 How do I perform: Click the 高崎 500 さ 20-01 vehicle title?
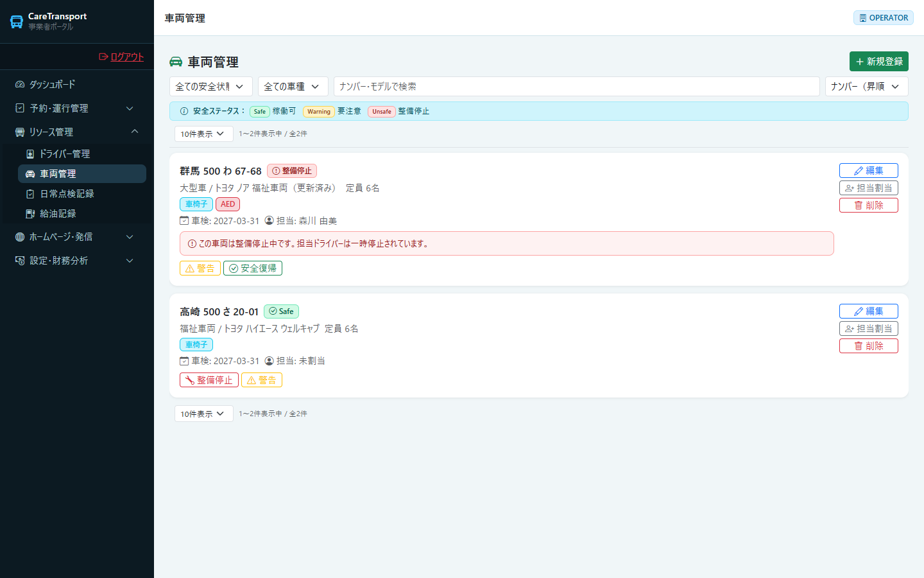tap(219, 311)
